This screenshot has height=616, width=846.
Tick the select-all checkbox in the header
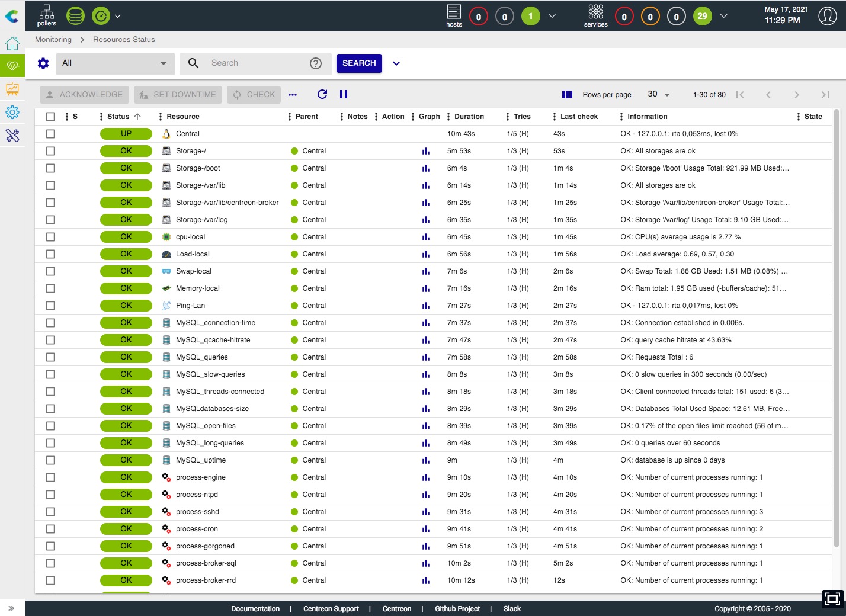pyautogui.click(x=50, y=117)
